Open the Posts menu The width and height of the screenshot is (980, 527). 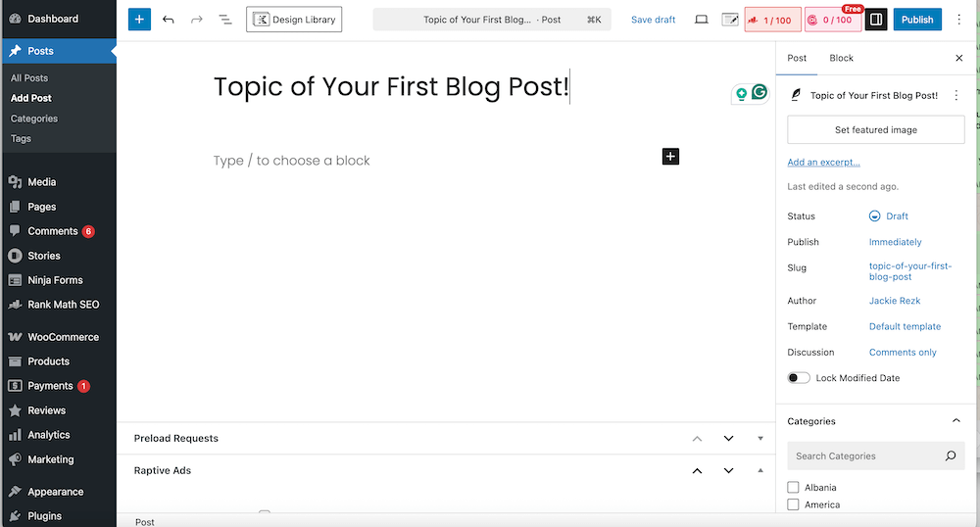pyautogui.click(x=58, y=51)
